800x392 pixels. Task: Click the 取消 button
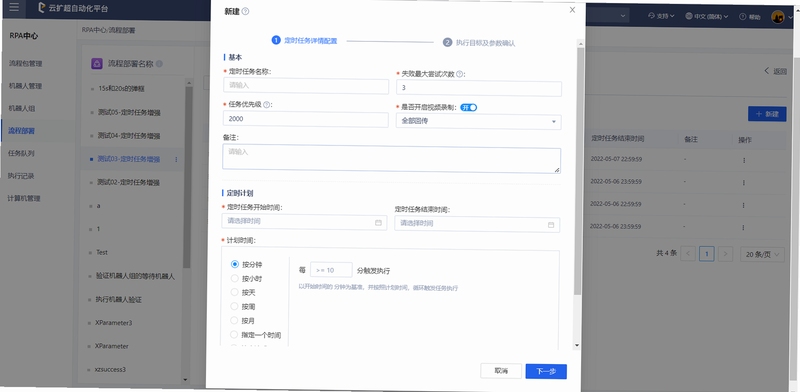tap(501, 371)
